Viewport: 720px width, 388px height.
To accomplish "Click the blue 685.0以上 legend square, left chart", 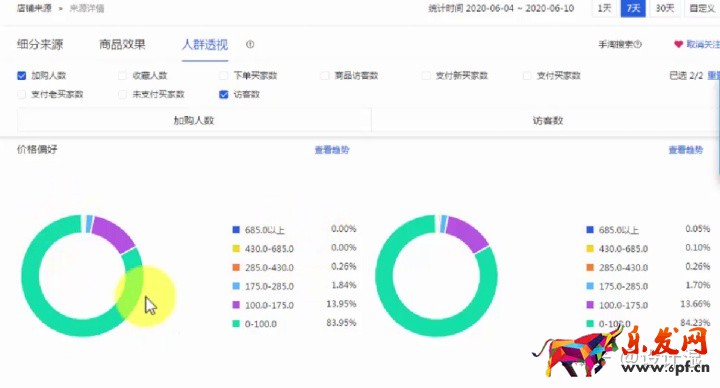I will tap(236, 230).
